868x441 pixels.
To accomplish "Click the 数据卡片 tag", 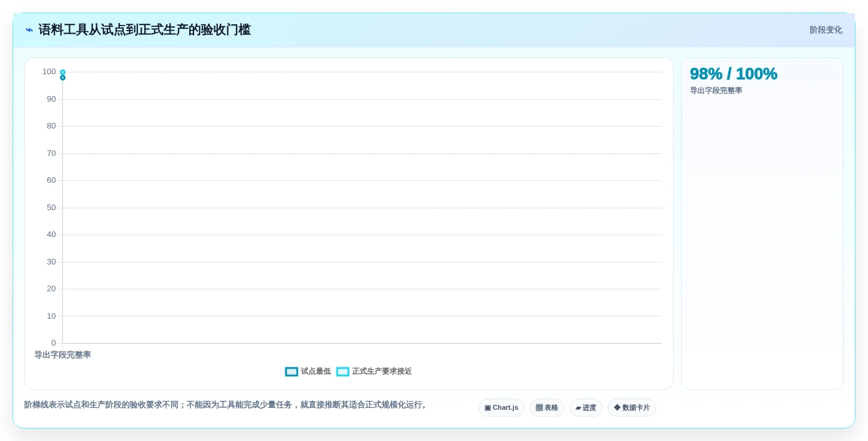I will coord(632,407).
